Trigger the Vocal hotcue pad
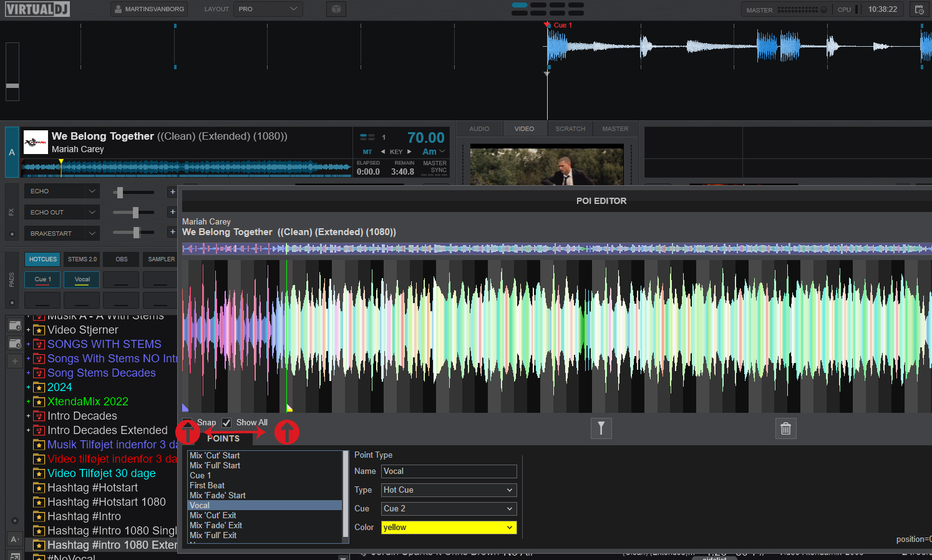 click(82, 280)
